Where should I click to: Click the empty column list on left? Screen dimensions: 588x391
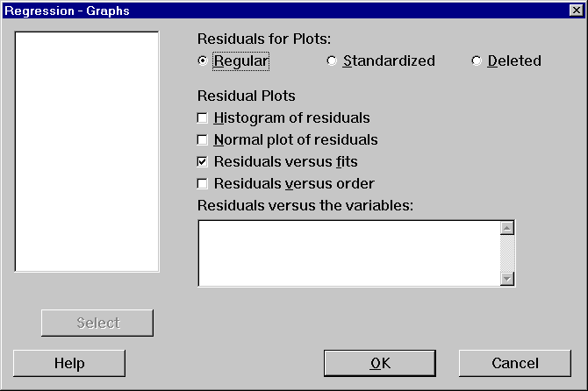[87, 152]
